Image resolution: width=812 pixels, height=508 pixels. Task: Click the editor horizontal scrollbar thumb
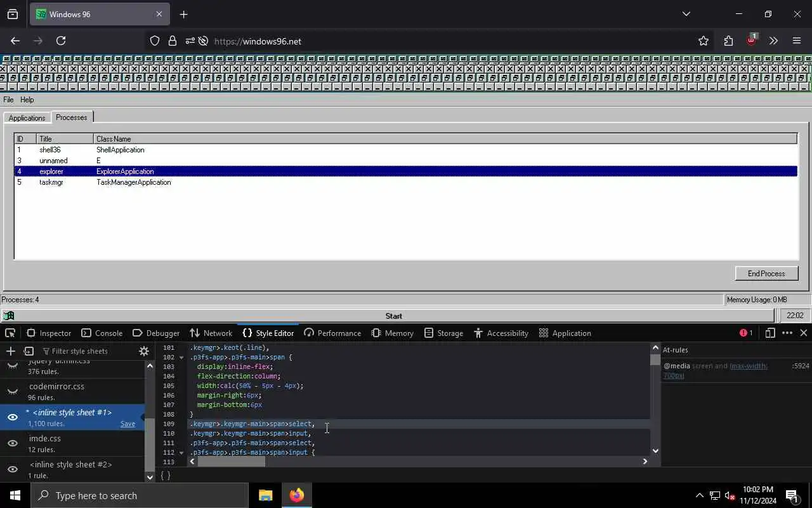232,462
